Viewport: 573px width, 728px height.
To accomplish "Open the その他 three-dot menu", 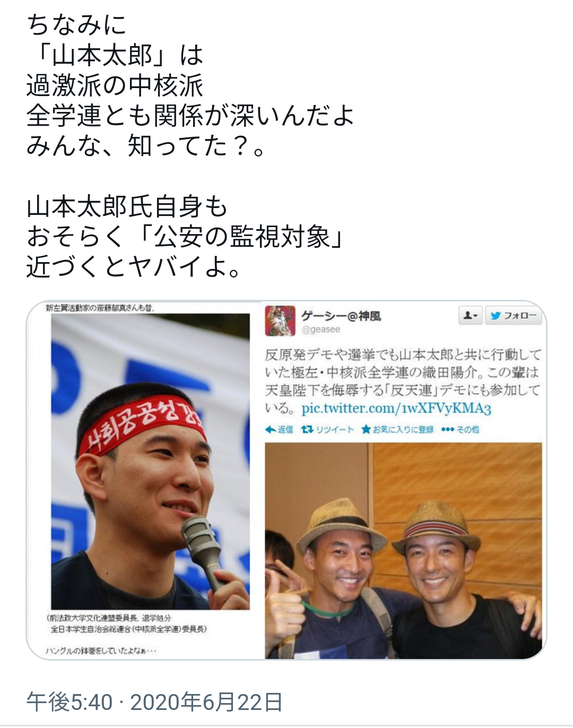I will pos(447,429).
